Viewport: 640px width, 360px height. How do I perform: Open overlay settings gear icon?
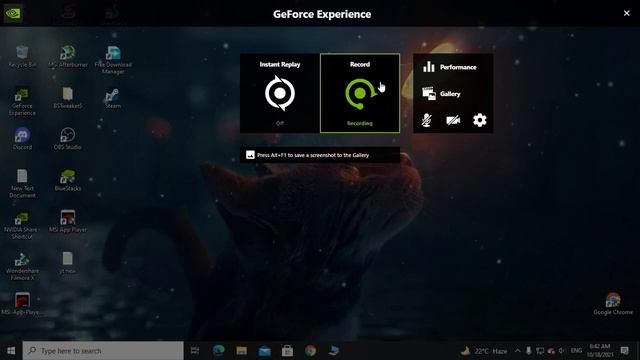[x=480, y=120]
